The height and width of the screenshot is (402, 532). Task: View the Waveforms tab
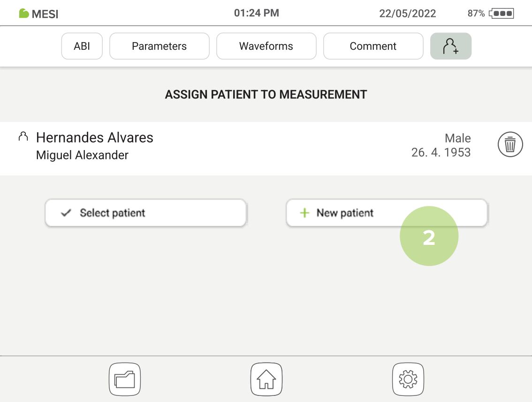pos(266,46)
